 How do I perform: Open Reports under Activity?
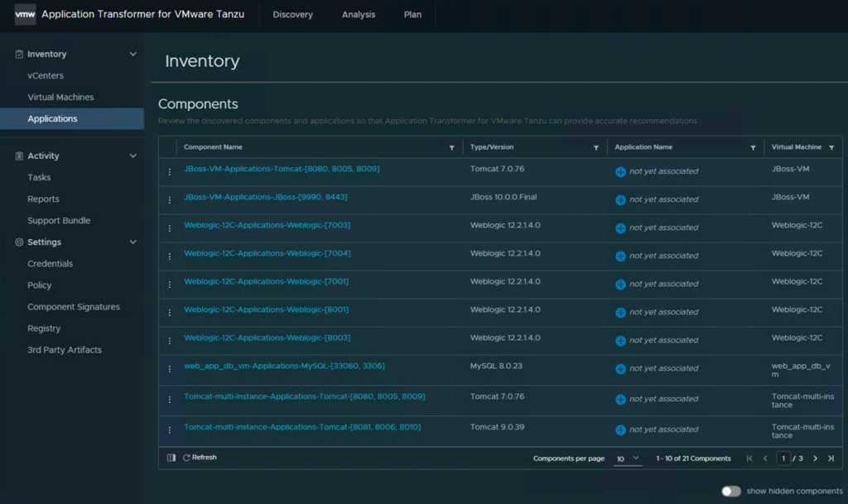pyautogui.click(x=43, y=199)
